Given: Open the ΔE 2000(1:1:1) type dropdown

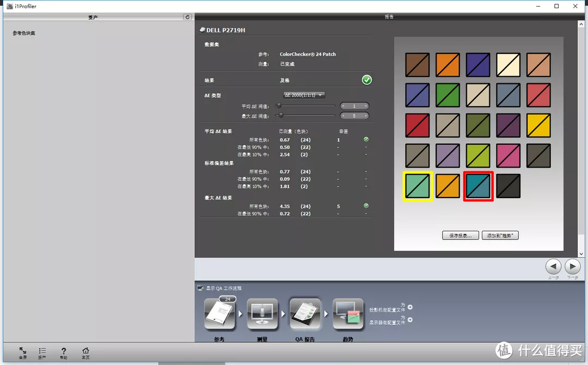Looking at the screenshot, I should point(304,95).
